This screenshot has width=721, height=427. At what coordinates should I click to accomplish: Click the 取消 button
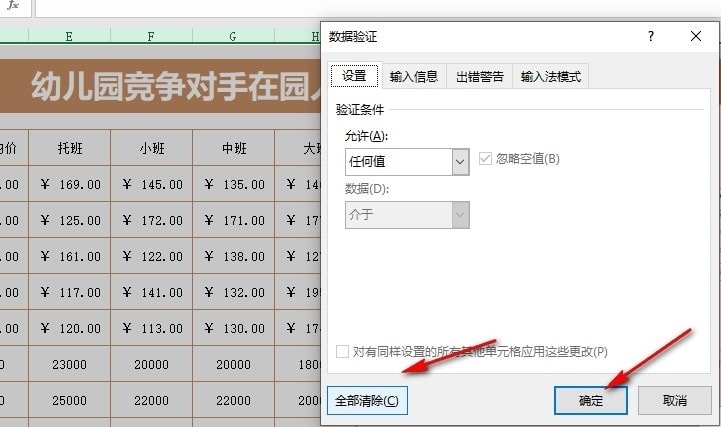pos(675,400)
